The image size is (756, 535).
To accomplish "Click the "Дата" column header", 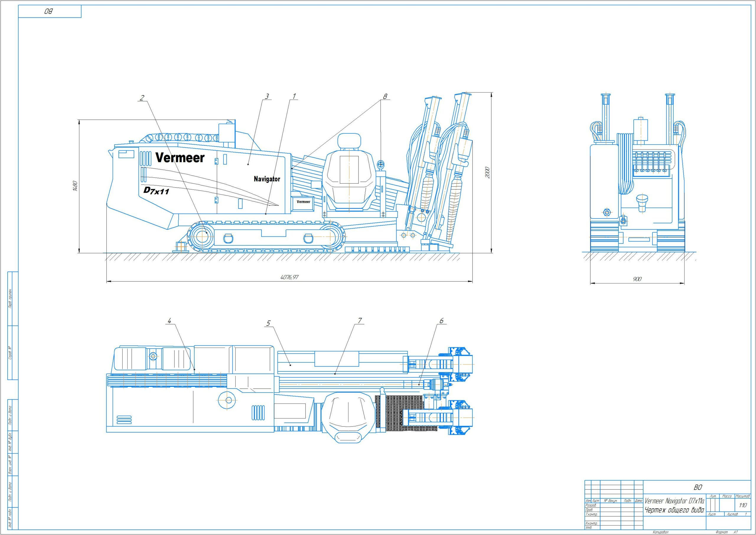I will click(x=638, y=501).
